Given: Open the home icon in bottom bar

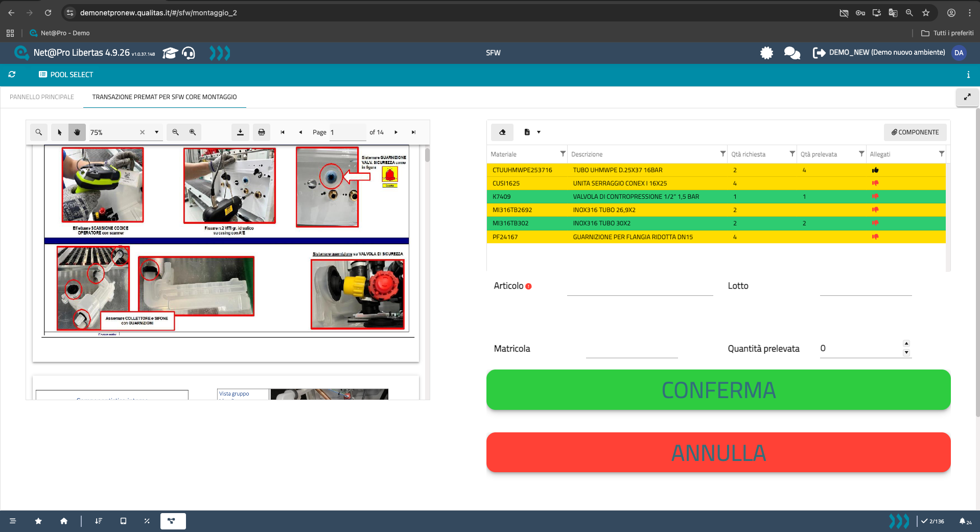Looking at the screenshot, I should [64, 521].
